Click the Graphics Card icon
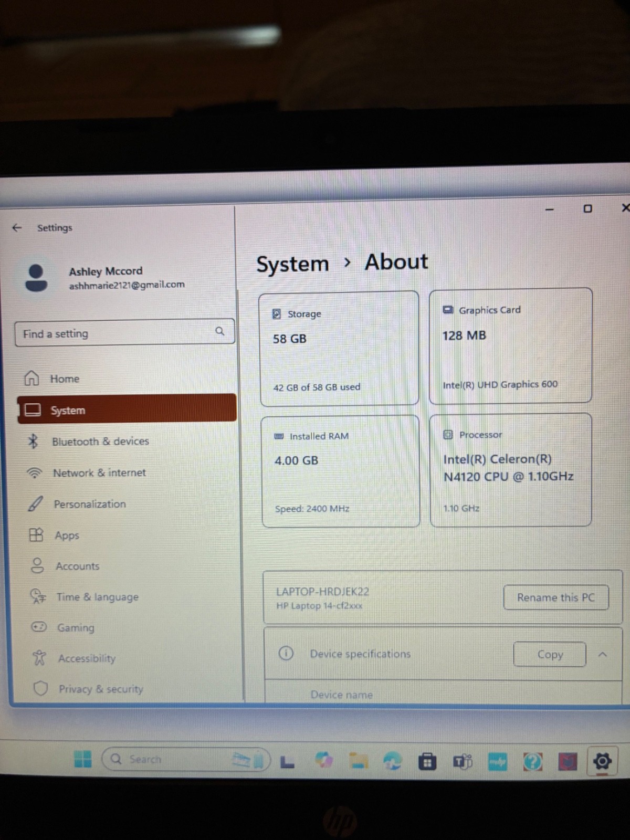Image resolution: width=630 pixels, height=840 pixels. [448, 310]
